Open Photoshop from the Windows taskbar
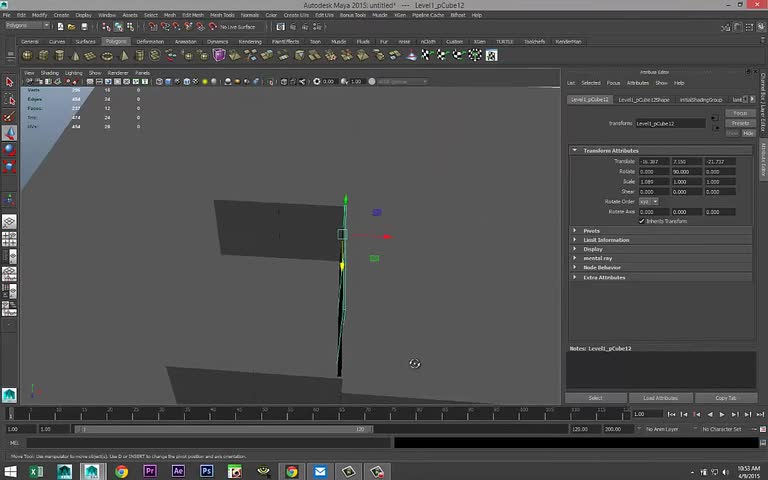Viewport: 768px width, 480px height. [207, 471]
